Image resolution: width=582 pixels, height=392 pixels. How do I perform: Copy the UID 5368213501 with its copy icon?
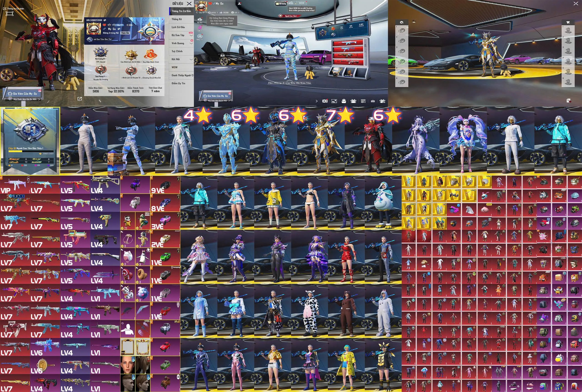105,20
